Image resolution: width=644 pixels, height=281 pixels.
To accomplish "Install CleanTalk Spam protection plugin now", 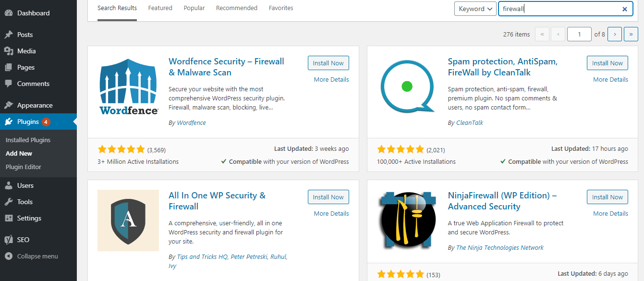I will [608, 63].
